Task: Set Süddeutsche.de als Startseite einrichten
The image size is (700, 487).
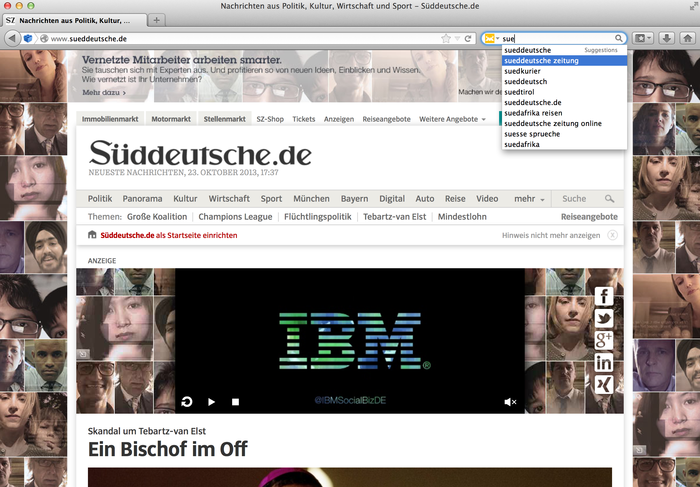Action: [x=169, y=235]
